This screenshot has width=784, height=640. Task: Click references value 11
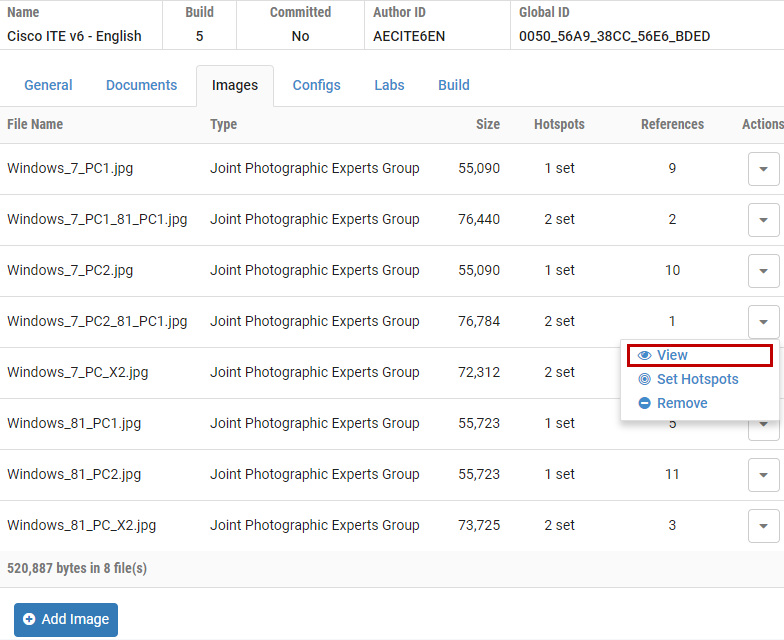(672, 474)
